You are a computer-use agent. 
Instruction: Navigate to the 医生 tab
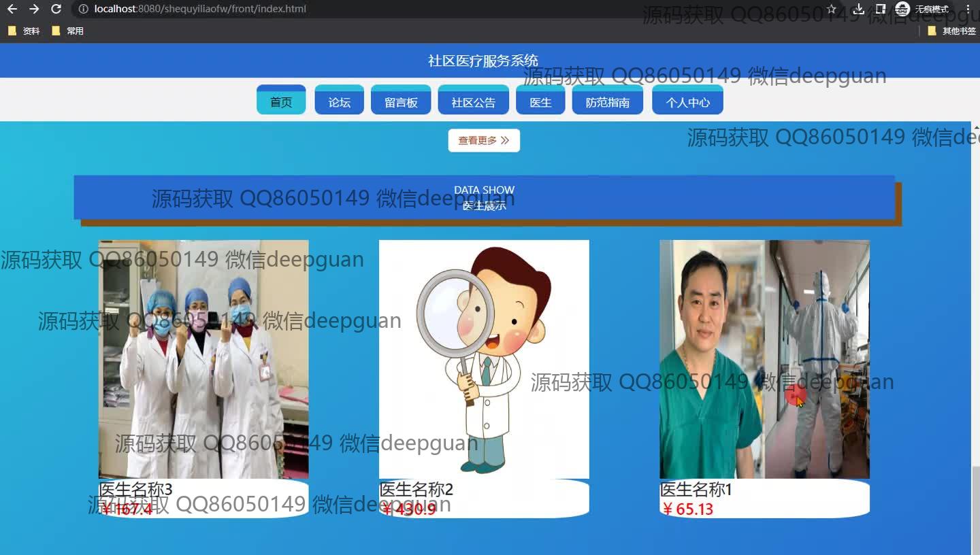tap(540, 102)
